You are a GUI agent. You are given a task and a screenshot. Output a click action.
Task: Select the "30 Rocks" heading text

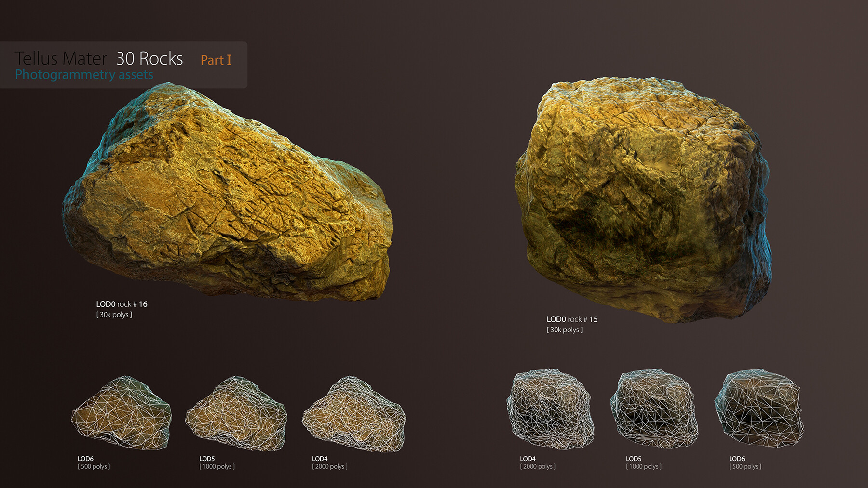149,58
